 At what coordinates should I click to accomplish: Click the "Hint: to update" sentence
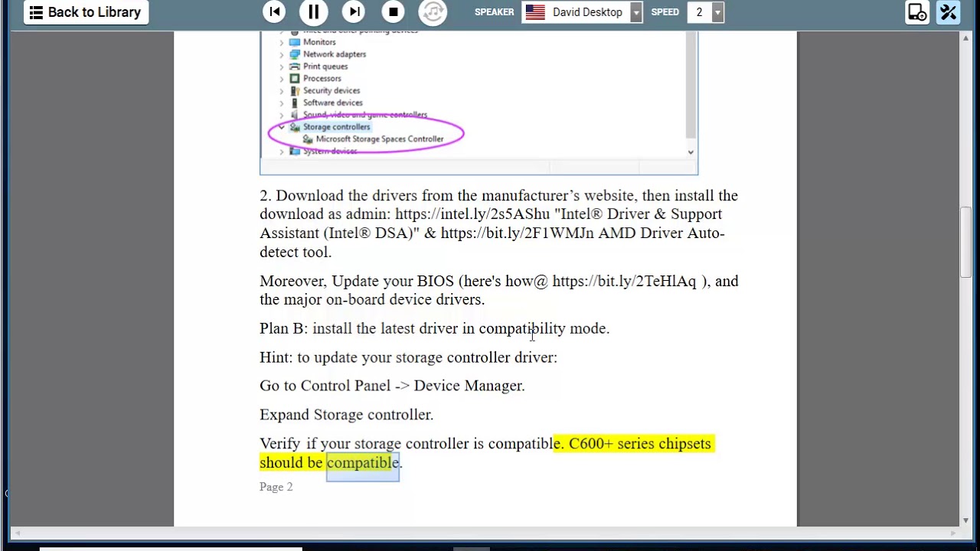(x=408, y=357)
